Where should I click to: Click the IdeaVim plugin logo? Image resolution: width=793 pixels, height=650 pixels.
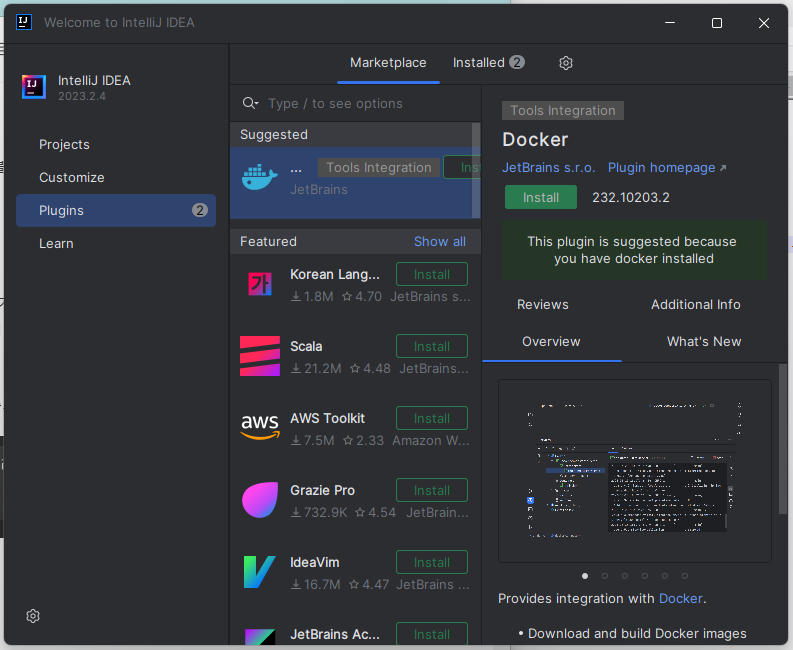coord(260,572)
